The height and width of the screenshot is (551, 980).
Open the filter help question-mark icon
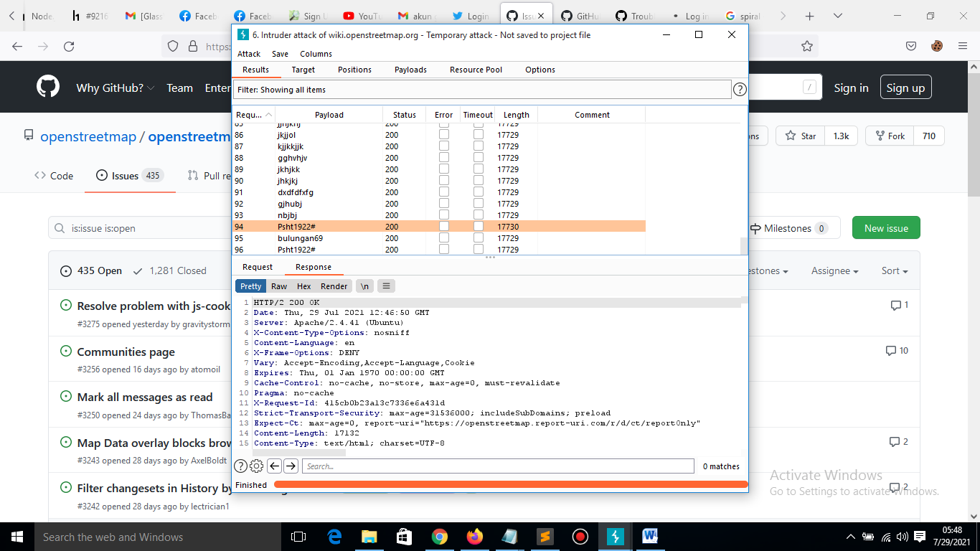coord(740,90)
